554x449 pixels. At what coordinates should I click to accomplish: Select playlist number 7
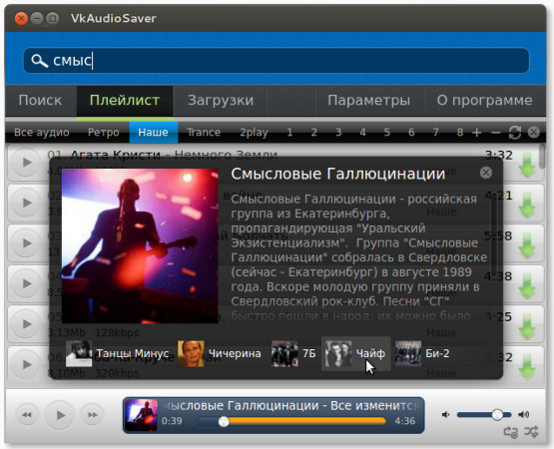click(x=436, y=132)
